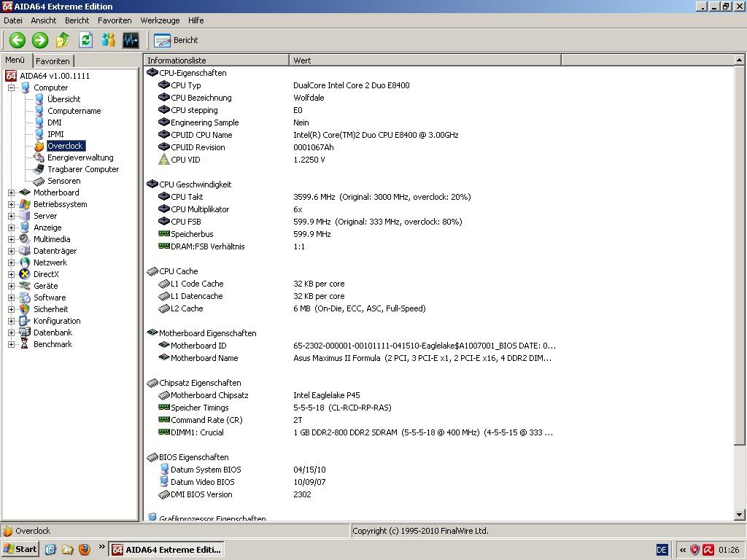Click the Speicherbus memory icon

(x=164, y=234)
